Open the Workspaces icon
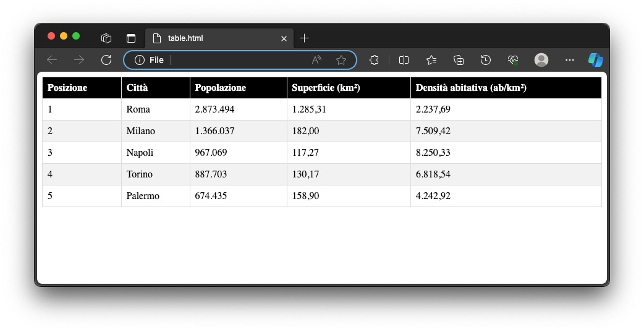Image resolution: width=644 pixels, height=332 pixels. coord(106,38)
